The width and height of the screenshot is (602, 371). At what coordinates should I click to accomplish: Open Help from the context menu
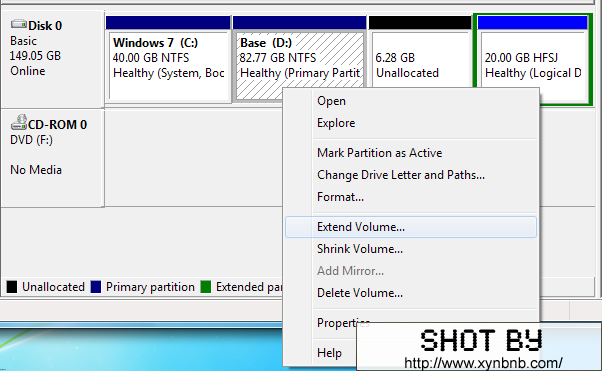click(329, 353)
